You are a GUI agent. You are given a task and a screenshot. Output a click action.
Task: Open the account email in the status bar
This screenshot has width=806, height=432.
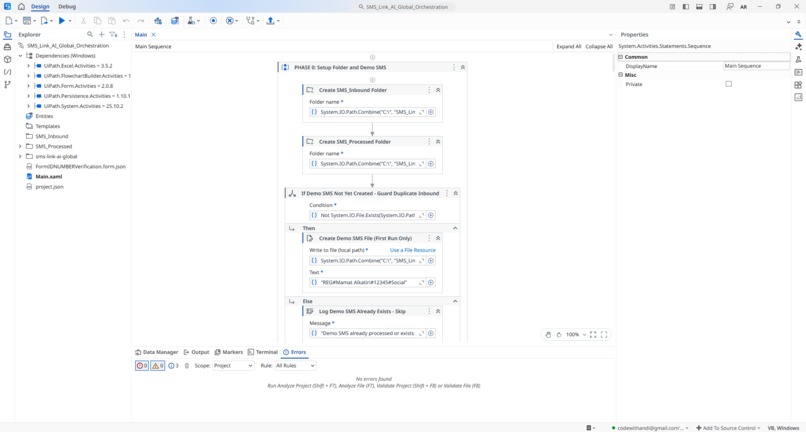(x=651, y=428)
